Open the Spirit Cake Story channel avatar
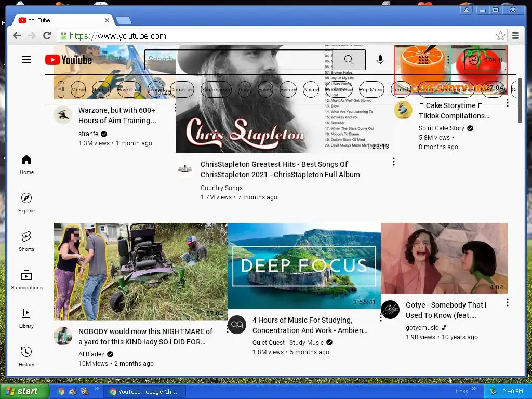 [403, 110]
